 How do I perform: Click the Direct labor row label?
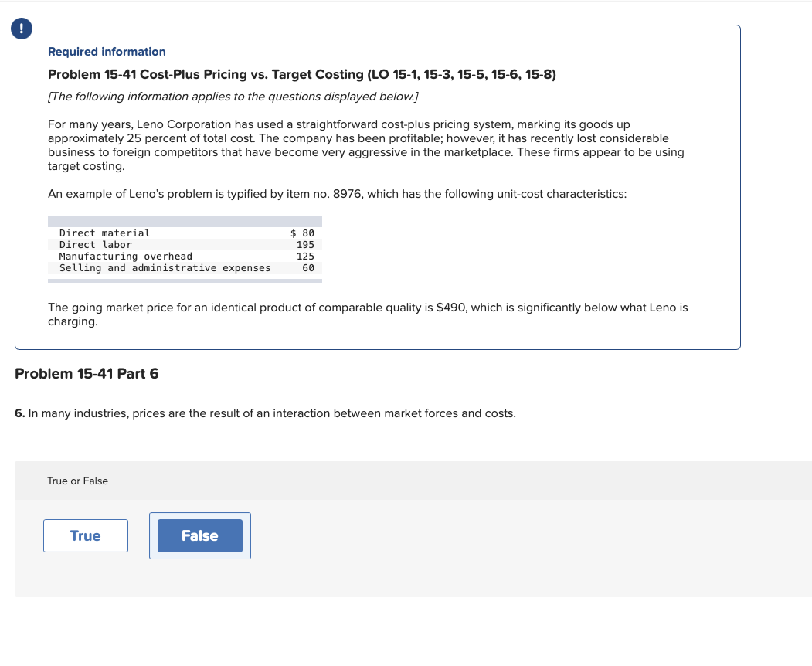[x=95, y=244]
